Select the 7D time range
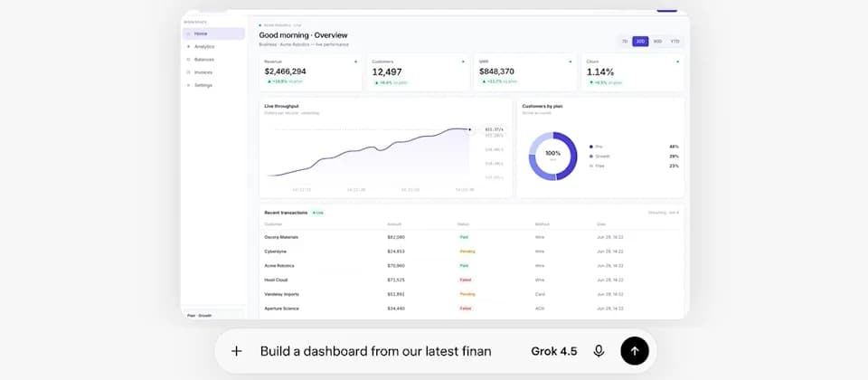 point(625,42)
